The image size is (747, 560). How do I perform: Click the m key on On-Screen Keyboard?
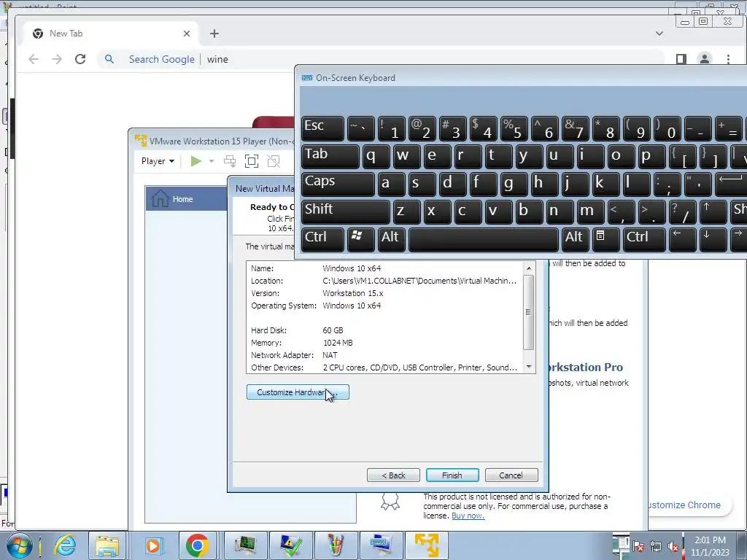(591, 211)
